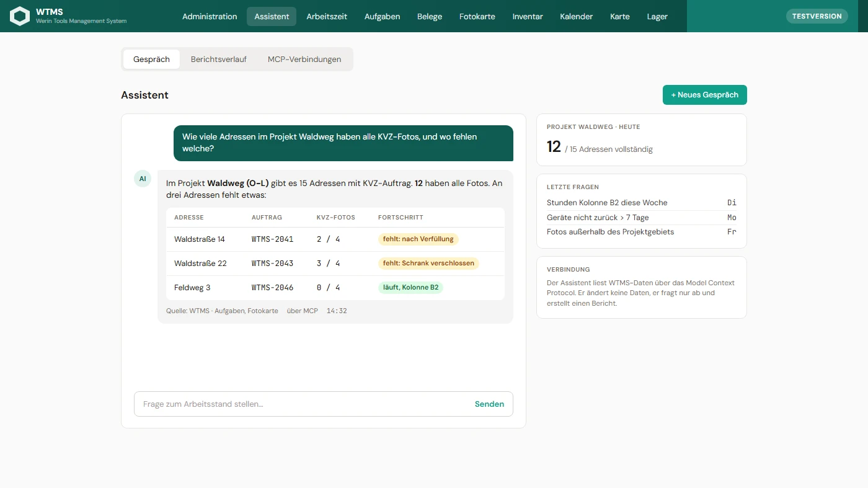
Task: Click the Waldstraße 22 address cell
Action: coord(200,264)
